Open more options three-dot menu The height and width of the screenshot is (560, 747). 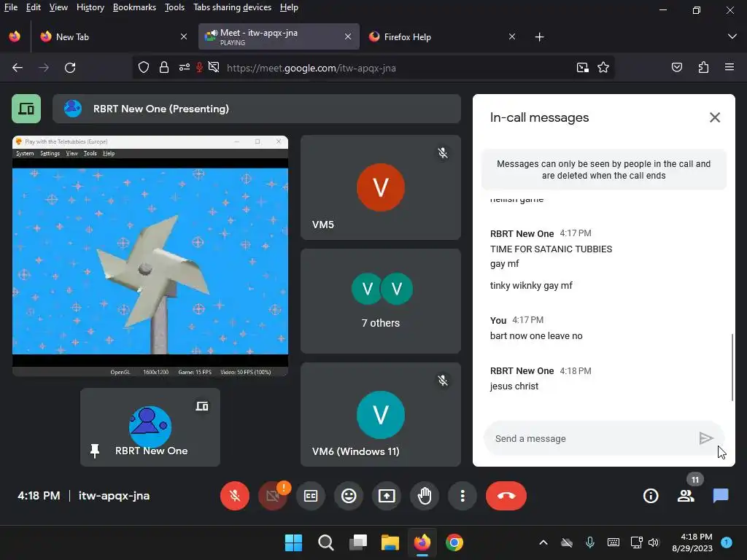pyautogui.click(x=462, y=496)
